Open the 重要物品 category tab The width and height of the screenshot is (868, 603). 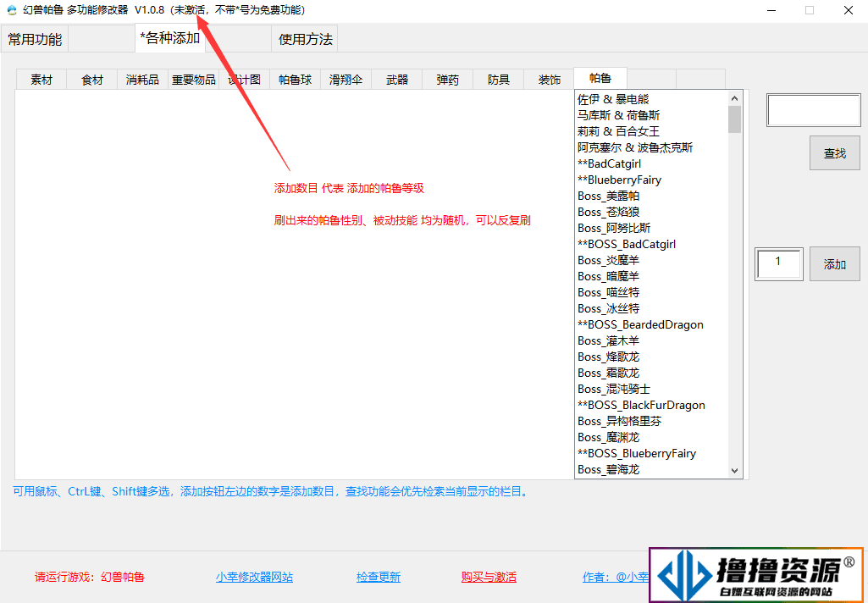tap(193, 80)
